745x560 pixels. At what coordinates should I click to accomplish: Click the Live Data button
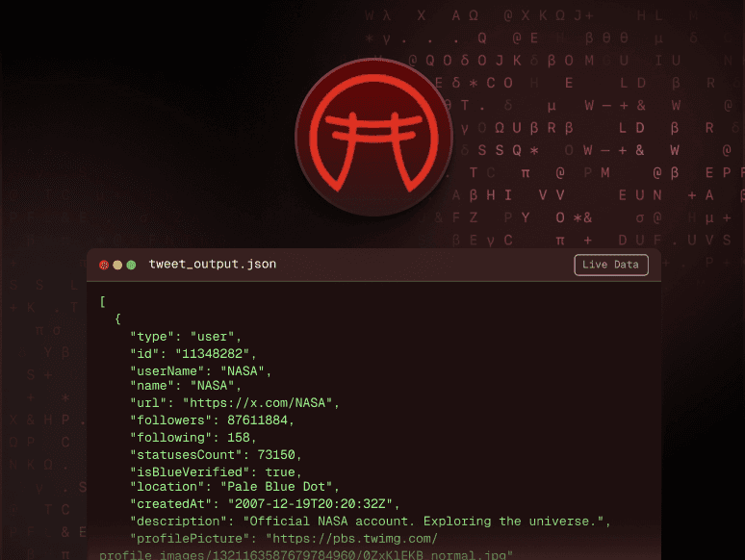pyautogui.click(x=611, y=265)
